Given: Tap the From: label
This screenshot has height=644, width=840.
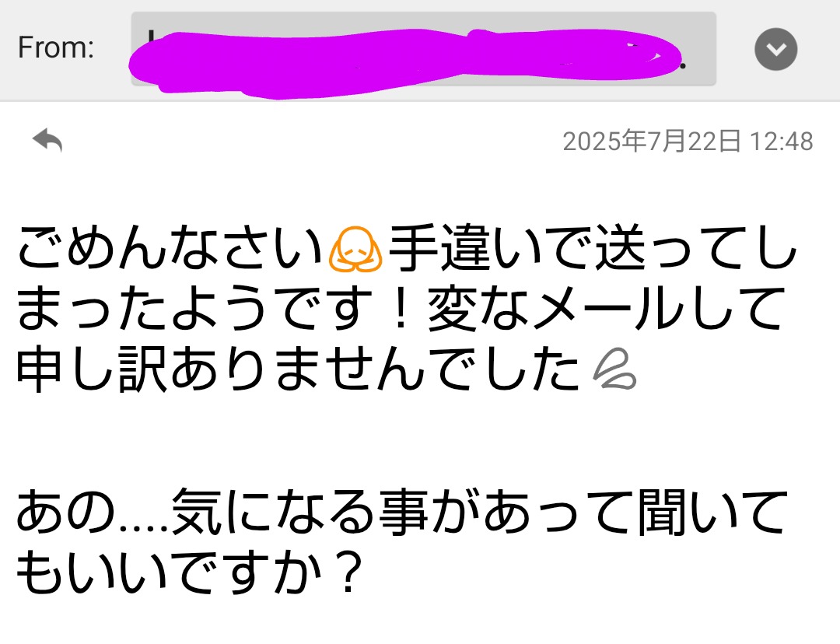Looking at the screenshot, I should [x=56, y=47].
